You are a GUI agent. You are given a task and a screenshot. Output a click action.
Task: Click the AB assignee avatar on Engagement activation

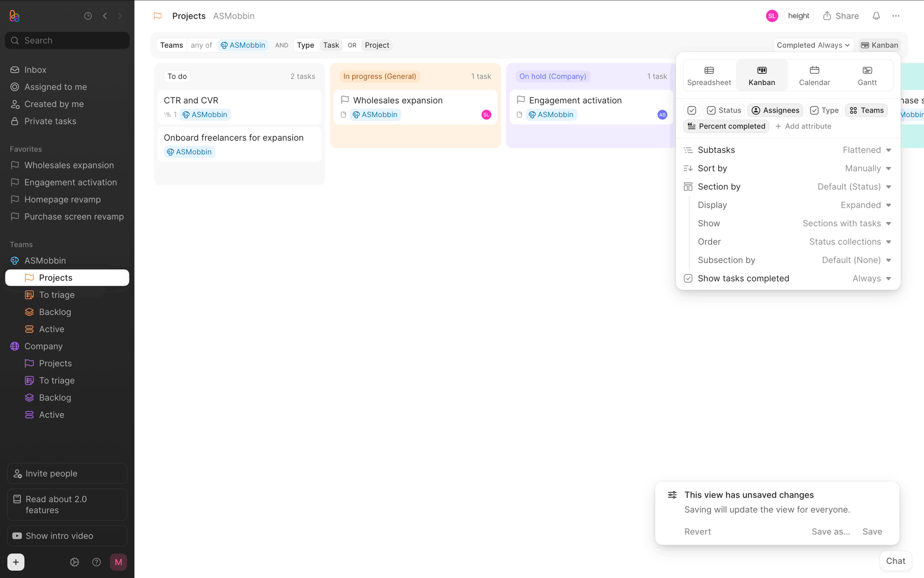(x=663, y=115)
